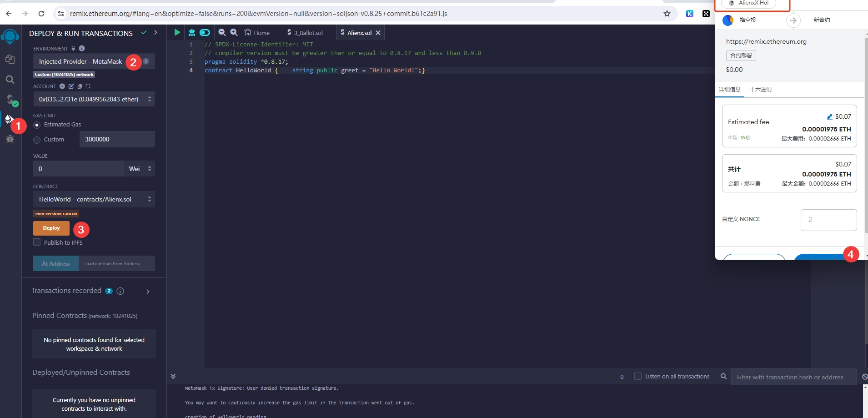Open the HelloWorld contract dropdown
868x418 pixels.
(x=94, y=199)
